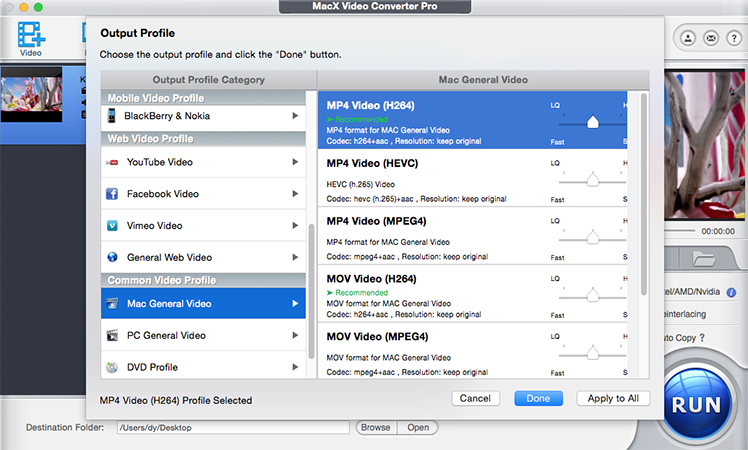This screenshot has height=450, width=748.
Task: Adjust MP4 Video (H264) quality slider
Action: coord(592,122)
